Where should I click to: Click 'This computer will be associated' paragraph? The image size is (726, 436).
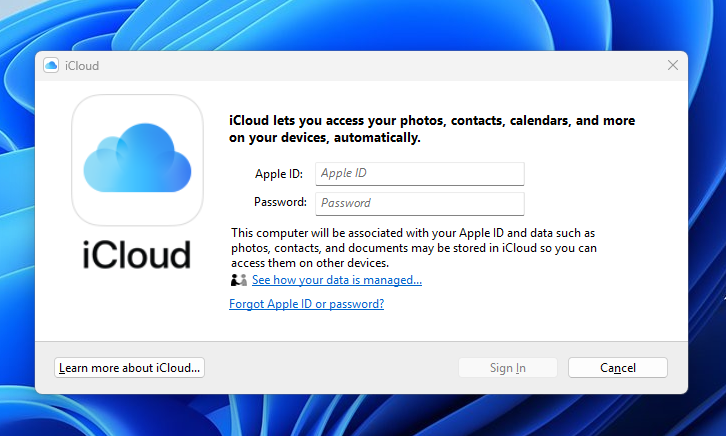414,248
